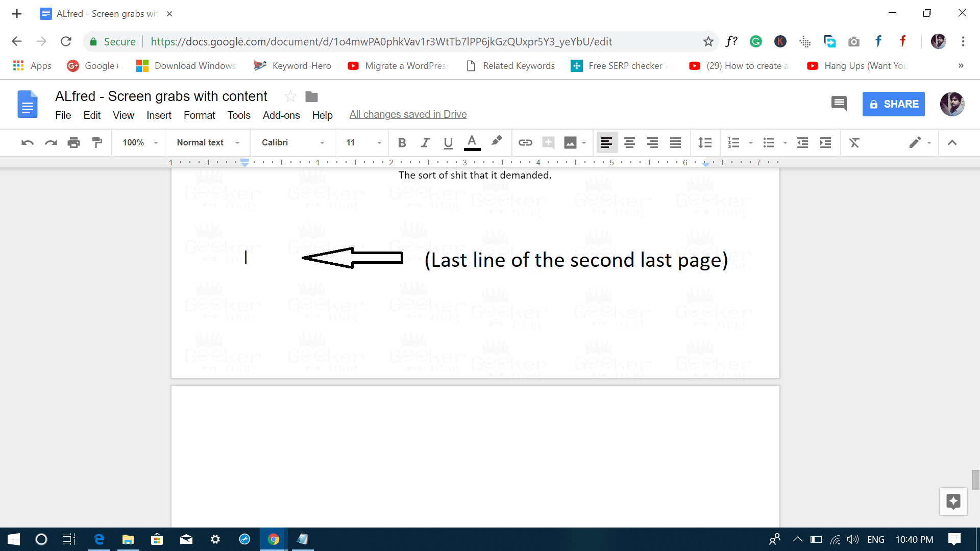This screenshot has width=980, height=551.
Task: Click the All changes saved in Drive link
Action: pos(408,114)
